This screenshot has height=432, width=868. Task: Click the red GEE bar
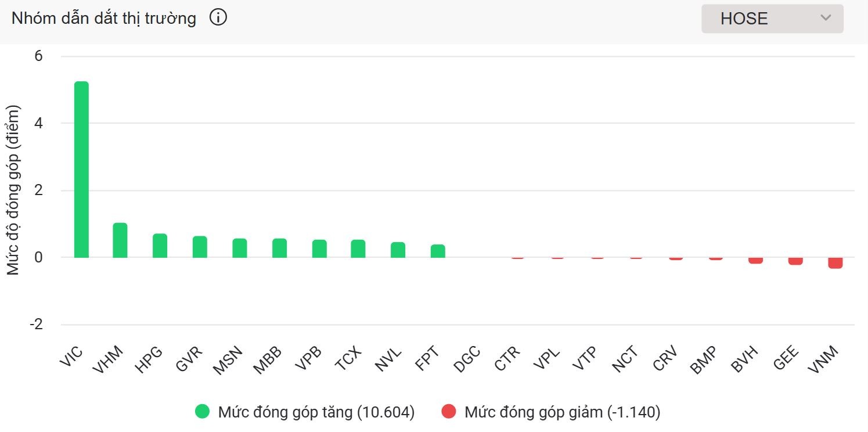[795, 261]
